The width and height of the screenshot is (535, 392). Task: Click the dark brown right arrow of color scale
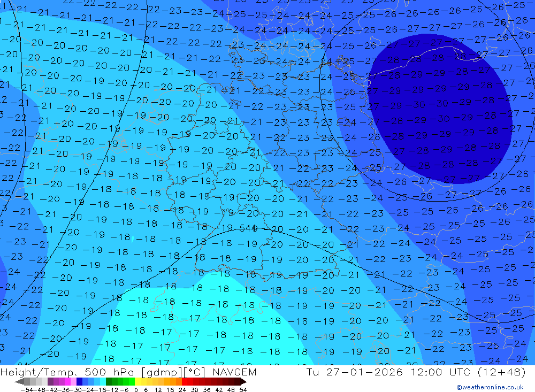243,381
